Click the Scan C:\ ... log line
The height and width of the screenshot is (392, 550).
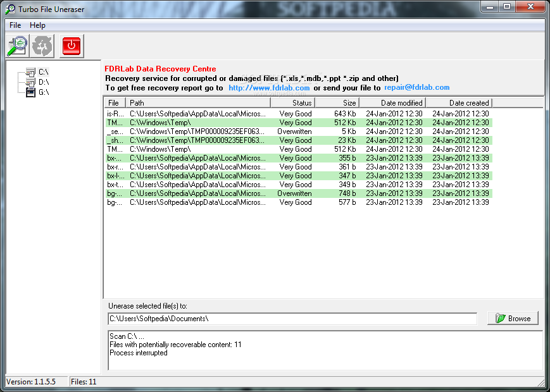click(x=127, y=336)
